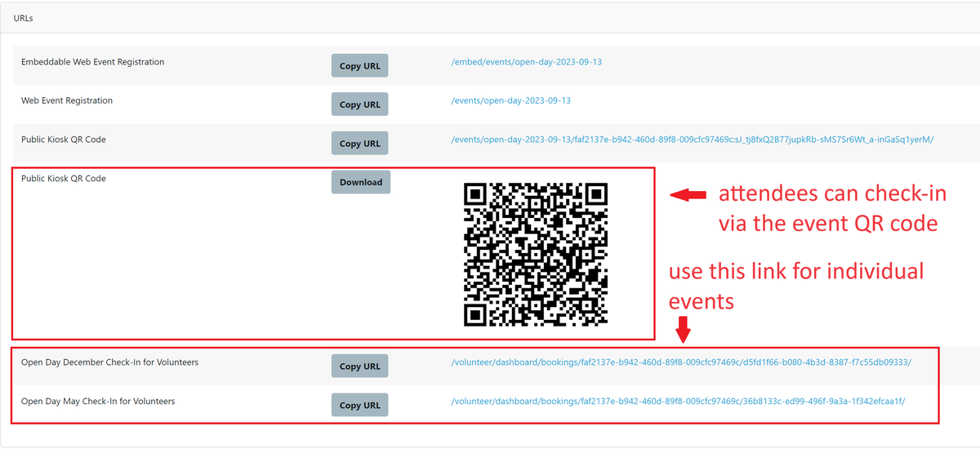Image resolution: width=980 pixels, height=449 pixels.
Task: Copy Open Day December volunteer check-in URL
Action: [359, 367]
